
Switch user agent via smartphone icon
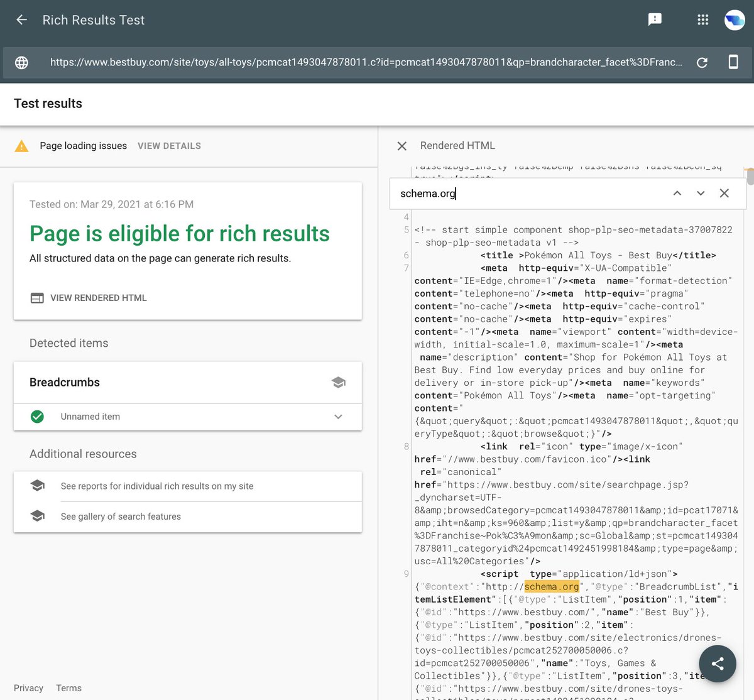(733, 62)
